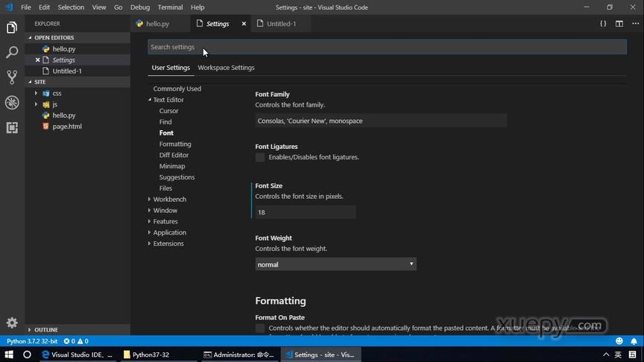The height and width of the screenshot is (362, 644).
Task: Open the Source Control view
Action: point(12,77)
